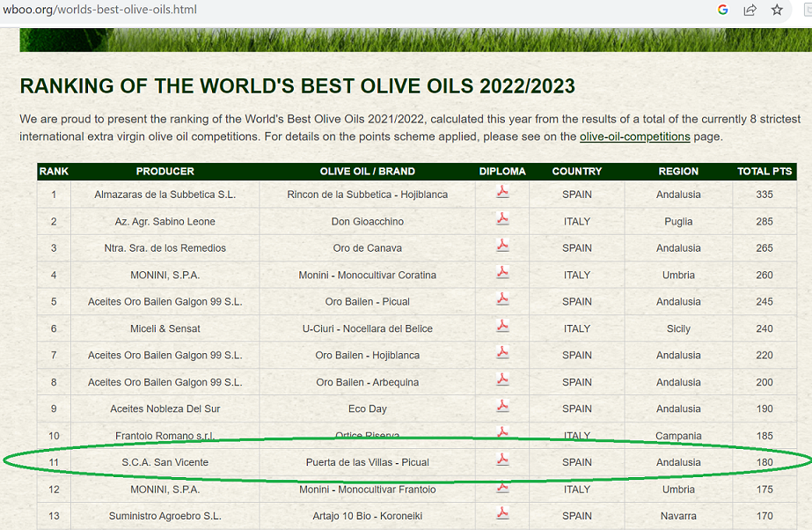Open the Frantoio Romano diploma PDF icon
Viewport: 812px width, 530px height.
tap(502, 431)
